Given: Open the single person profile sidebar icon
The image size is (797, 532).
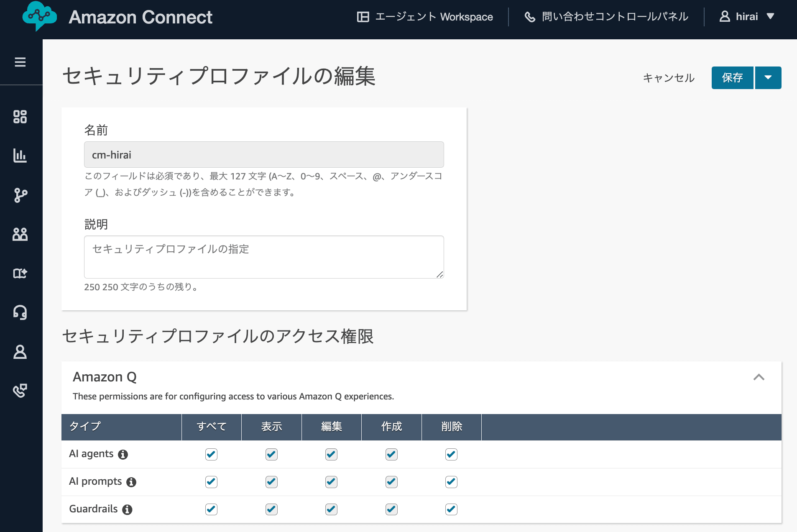Looking at the screenshot, I should [20, 352].
